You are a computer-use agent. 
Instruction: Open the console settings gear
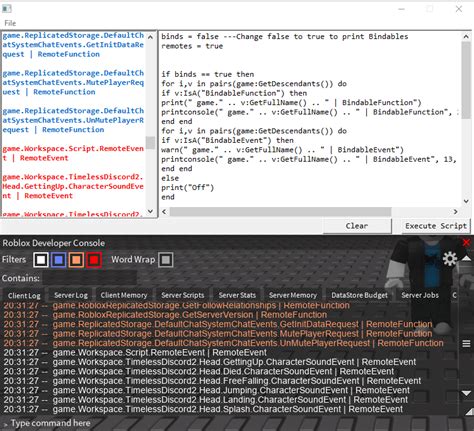(450, 259)
